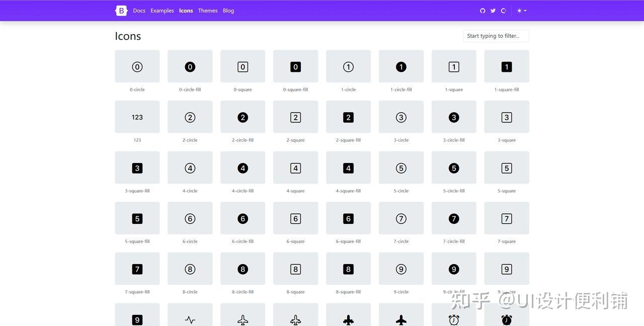The height and width of the screenshot is (326, 644).
Task: Open the Twitter link in navbar
Action: coord(493,11)
